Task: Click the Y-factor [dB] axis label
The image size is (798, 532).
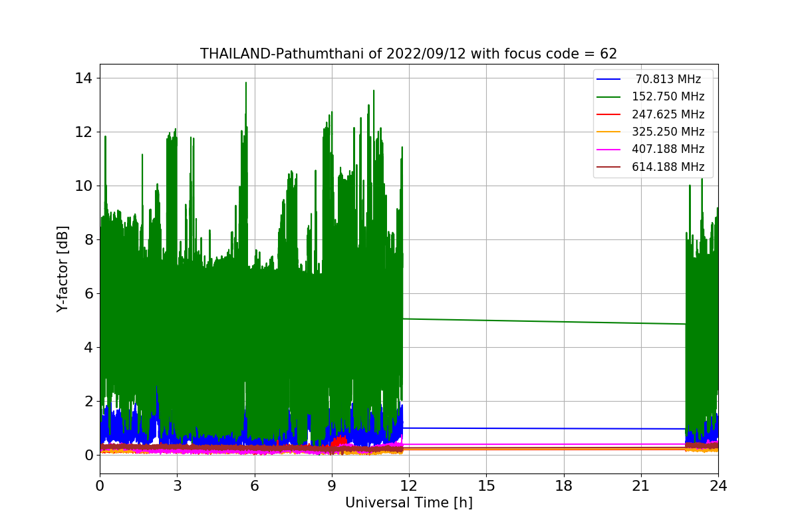Action: [x=63, y=269]
